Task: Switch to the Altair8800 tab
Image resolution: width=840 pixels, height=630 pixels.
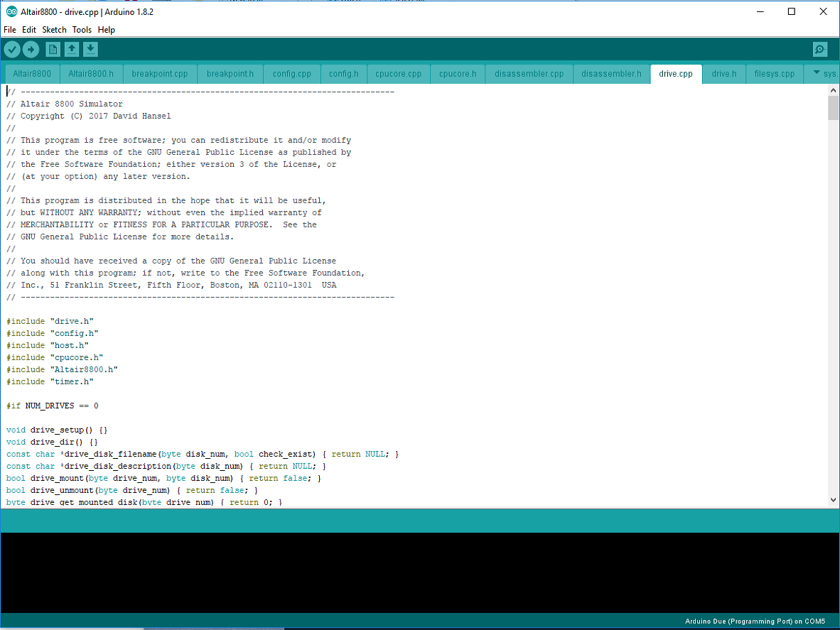Action: click(x=32, y=74)
